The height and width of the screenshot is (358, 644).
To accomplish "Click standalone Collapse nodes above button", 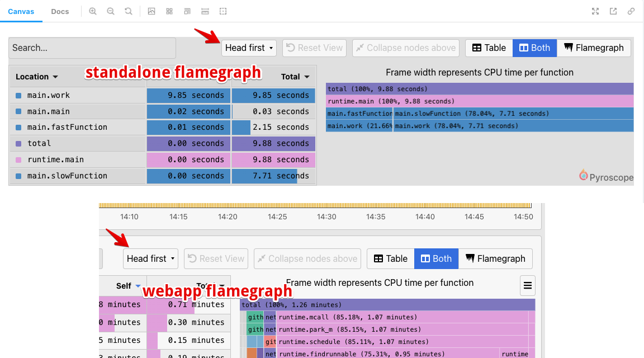I will click(406, 48).
